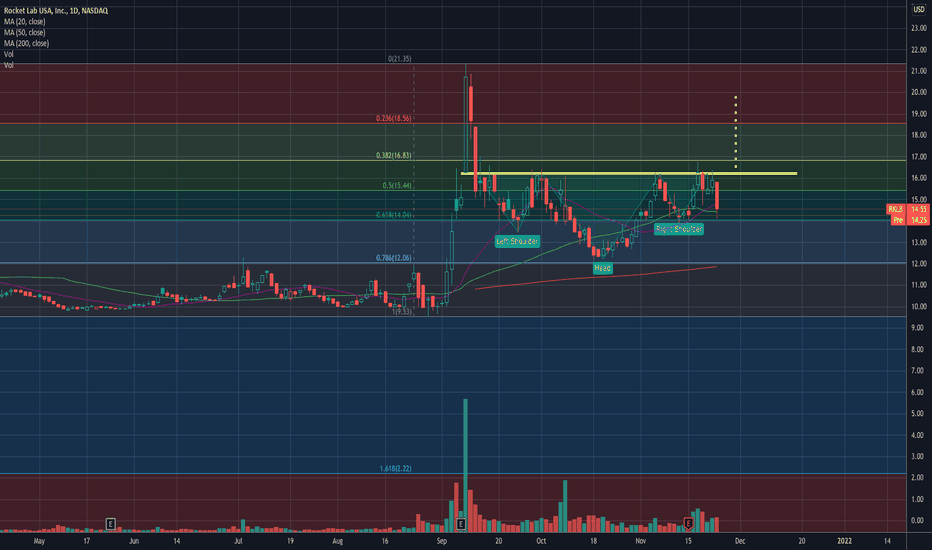Click the Oct date axis label
The image size is (932, 550).
pos(541,541)
